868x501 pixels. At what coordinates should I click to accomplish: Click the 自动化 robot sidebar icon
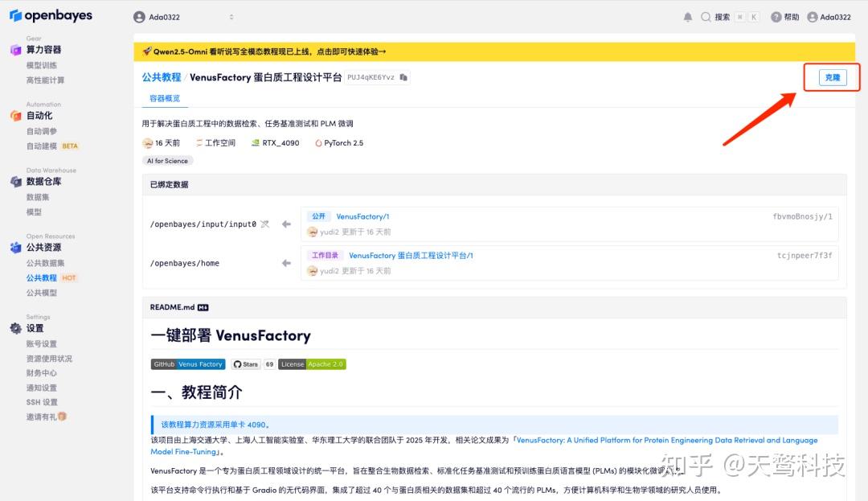18,115
